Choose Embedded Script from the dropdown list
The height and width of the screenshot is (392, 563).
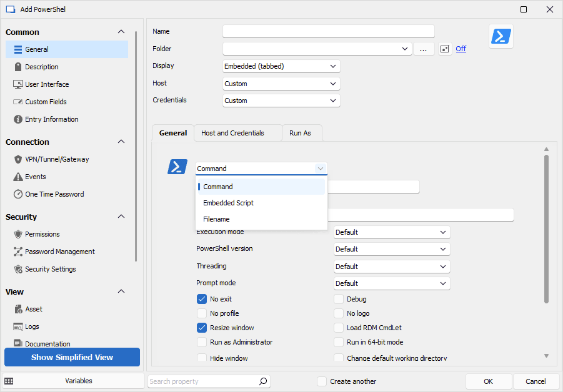(228, 203)
